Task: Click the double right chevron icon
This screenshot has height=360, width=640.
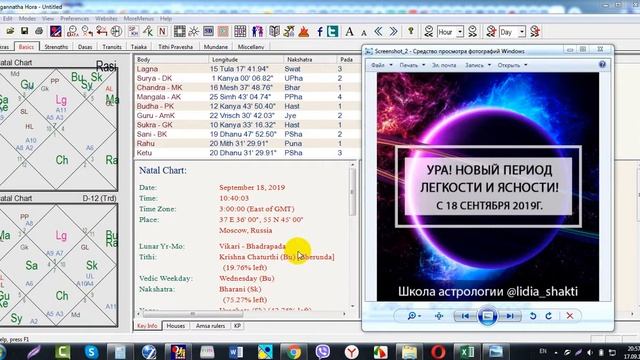Action: (393, 31)
